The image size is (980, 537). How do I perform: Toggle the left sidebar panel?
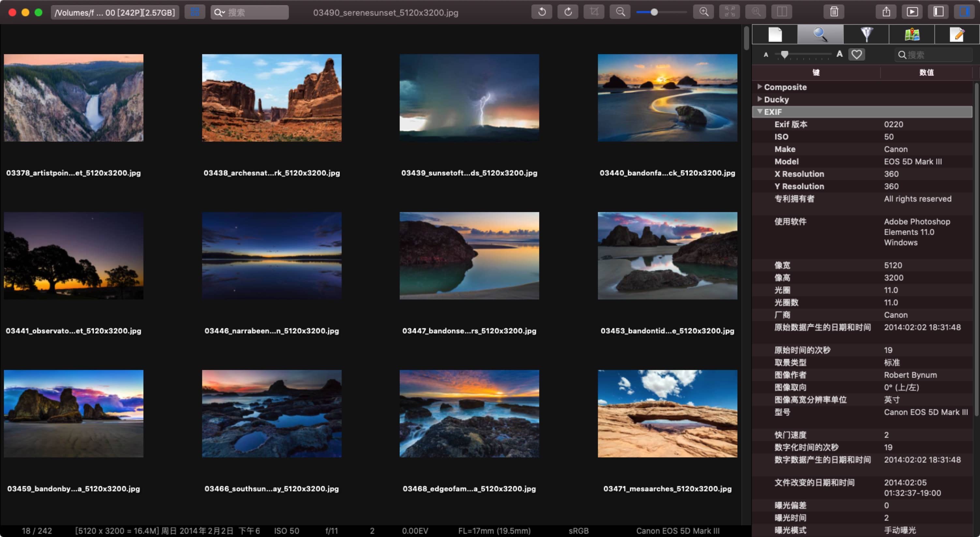(939, 12)
